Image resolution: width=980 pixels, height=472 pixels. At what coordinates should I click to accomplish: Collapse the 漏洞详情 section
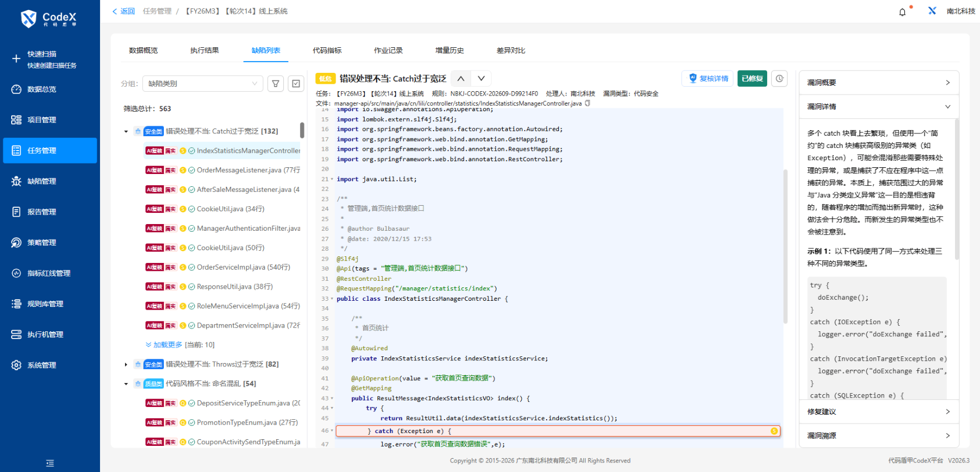pos(878,107)
